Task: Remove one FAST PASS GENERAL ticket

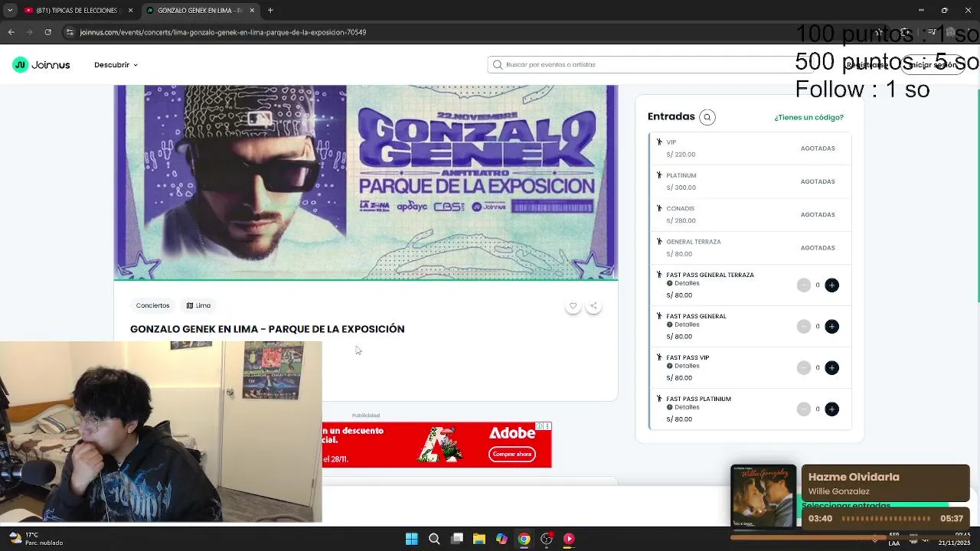Action: (x=803, y=326)
